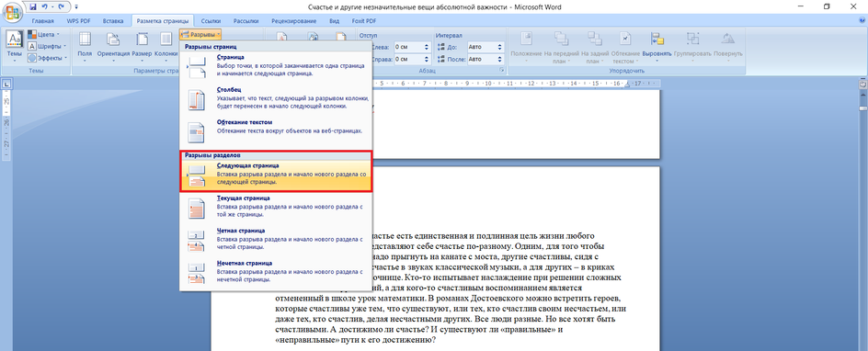Show the ruler using the scrollbar-top button

pyautogui.click(x=862, y=85)
